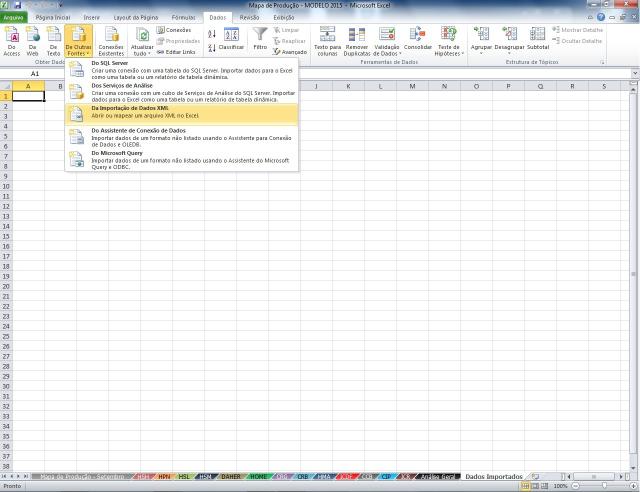Sort descending Z to A

point(212,48)
